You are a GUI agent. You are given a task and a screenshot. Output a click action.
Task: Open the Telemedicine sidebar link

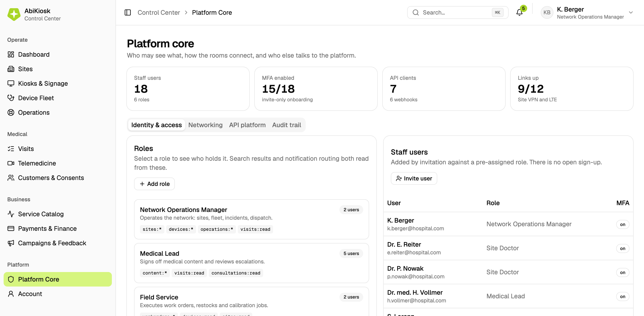click(x=58, y=163)
